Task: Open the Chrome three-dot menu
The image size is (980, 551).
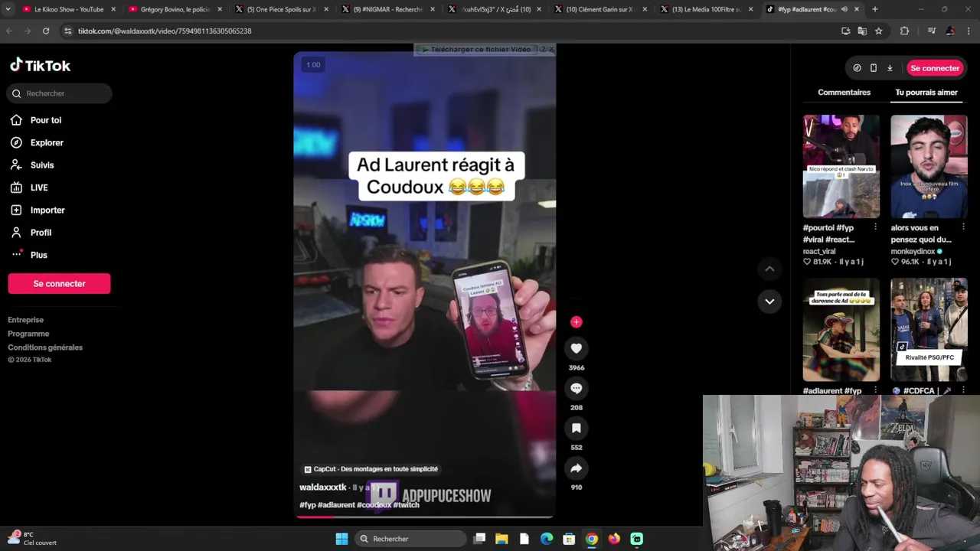Action: click(968, 31)
